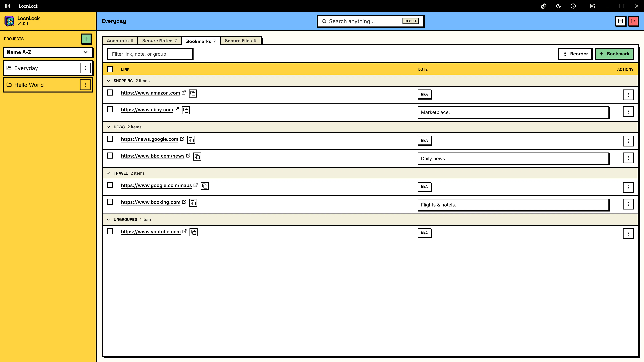
Task: Open the https://news.google.com link
Action: tap(149, 139)
